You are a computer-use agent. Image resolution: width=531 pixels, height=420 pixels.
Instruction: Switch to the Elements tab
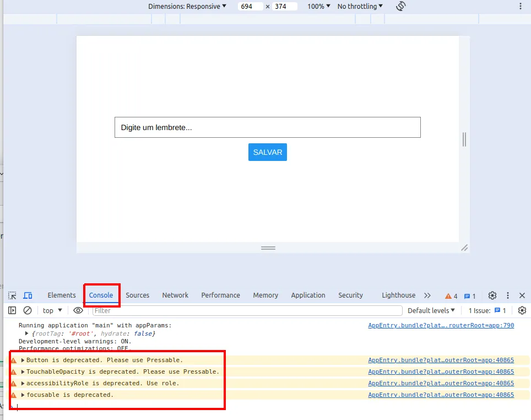click(62, 295)
